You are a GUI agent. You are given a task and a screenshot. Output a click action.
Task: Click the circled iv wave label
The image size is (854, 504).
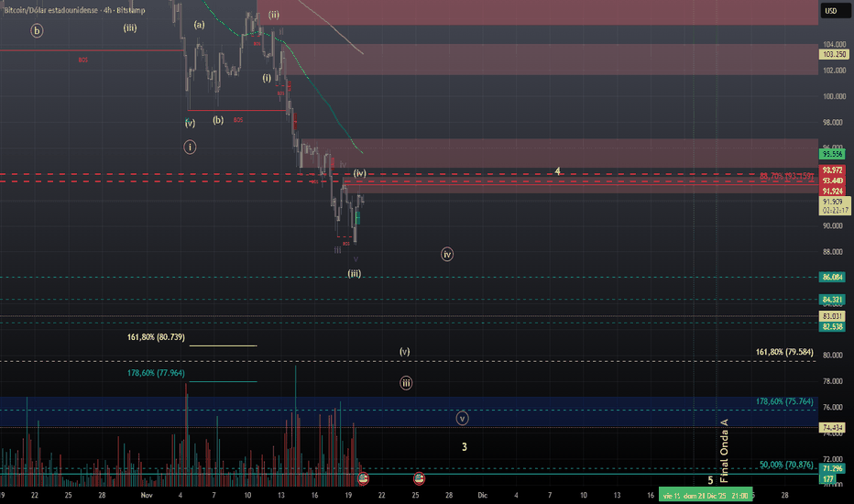pos(447,254)
